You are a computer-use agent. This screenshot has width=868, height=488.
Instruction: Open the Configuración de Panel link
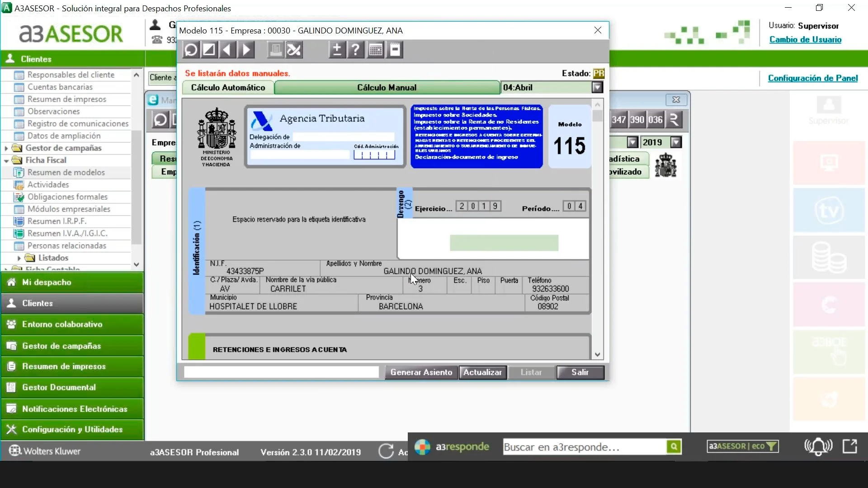tap(812, 78)
